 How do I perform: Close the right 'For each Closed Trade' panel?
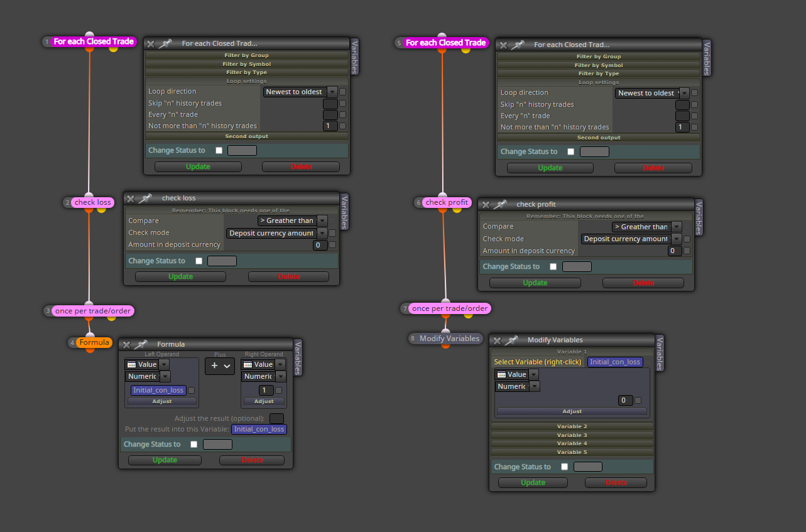[x=503, y=45]
